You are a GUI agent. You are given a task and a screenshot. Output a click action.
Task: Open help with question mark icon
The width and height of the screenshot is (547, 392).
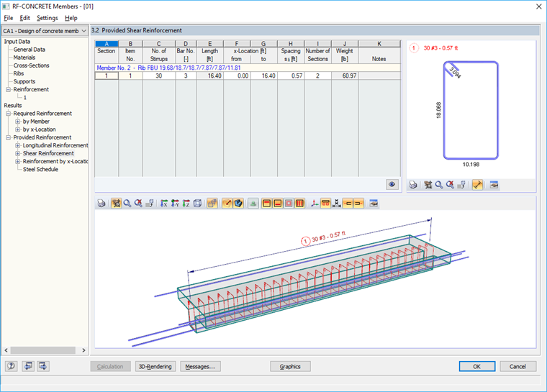[x=12, y=366]
